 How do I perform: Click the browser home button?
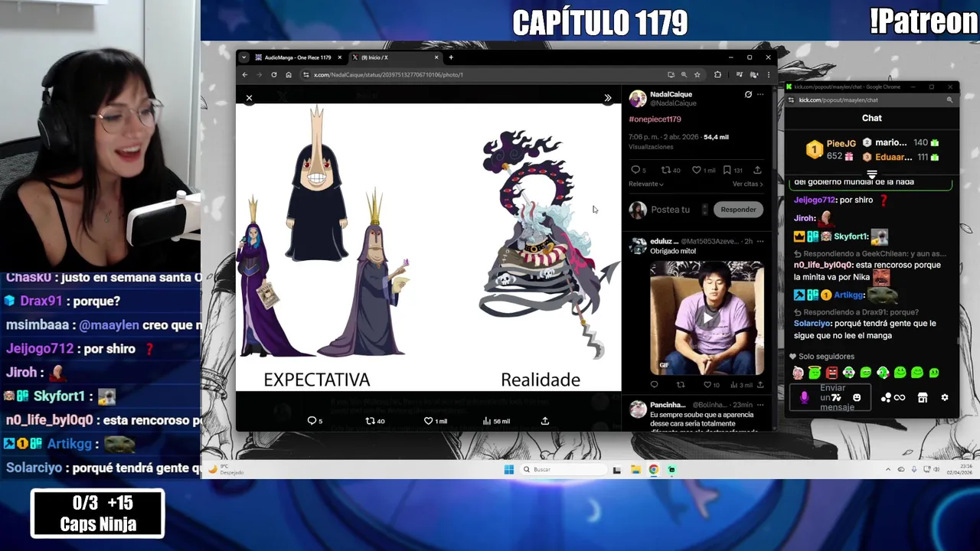289,75
